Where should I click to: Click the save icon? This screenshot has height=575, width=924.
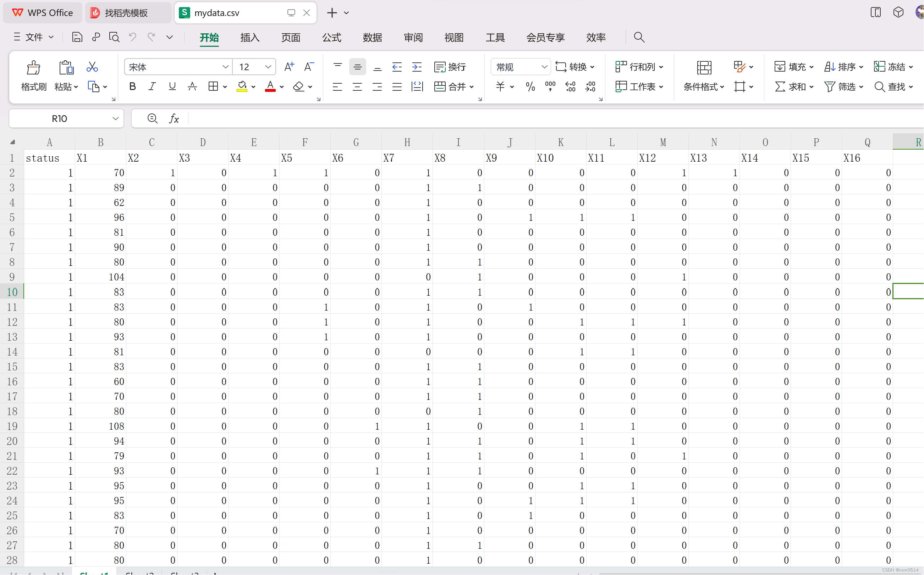pos(77,37)
